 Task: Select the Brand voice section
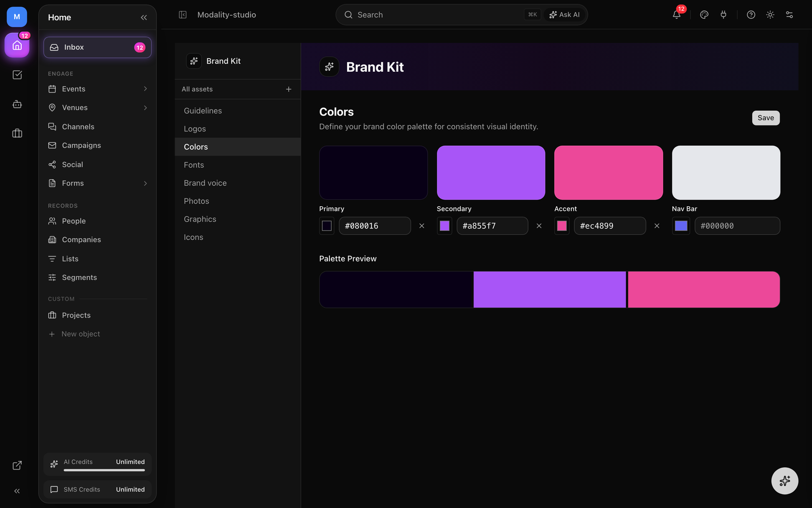238,183
